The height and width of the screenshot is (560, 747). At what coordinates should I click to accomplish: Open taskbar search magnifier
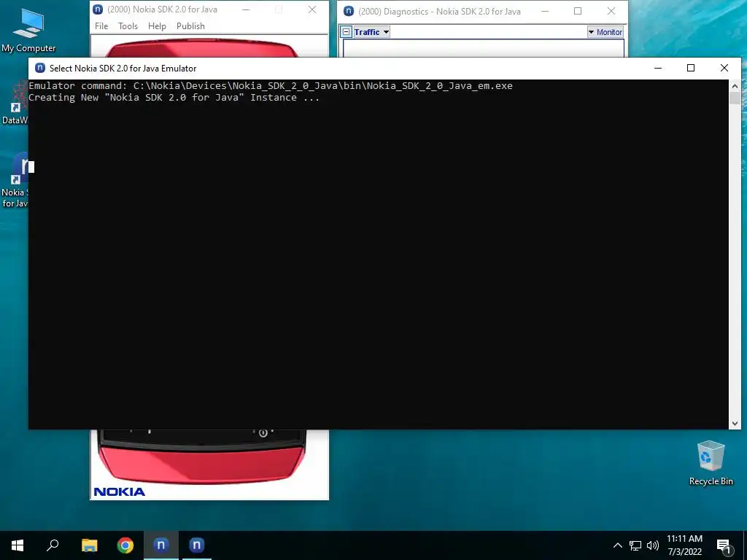pos(53,545)
